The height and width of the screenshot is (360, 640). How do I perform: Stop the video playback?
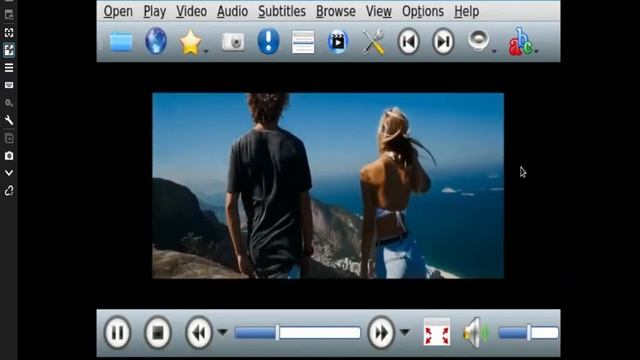[x=158, y=333]
